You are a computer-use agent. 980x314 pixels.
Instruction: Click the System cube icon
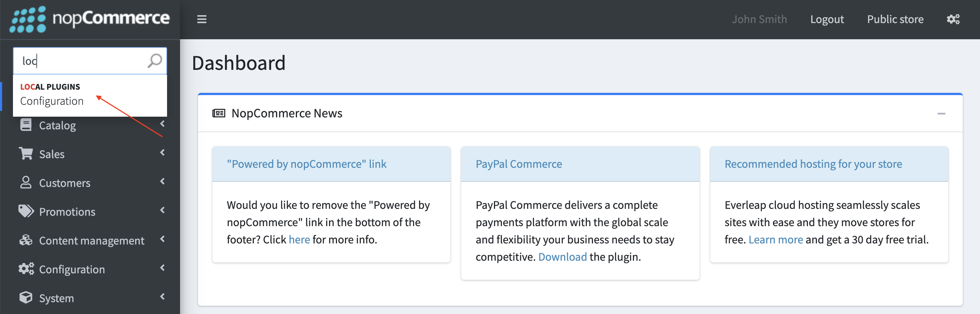(x=26, y=297)
